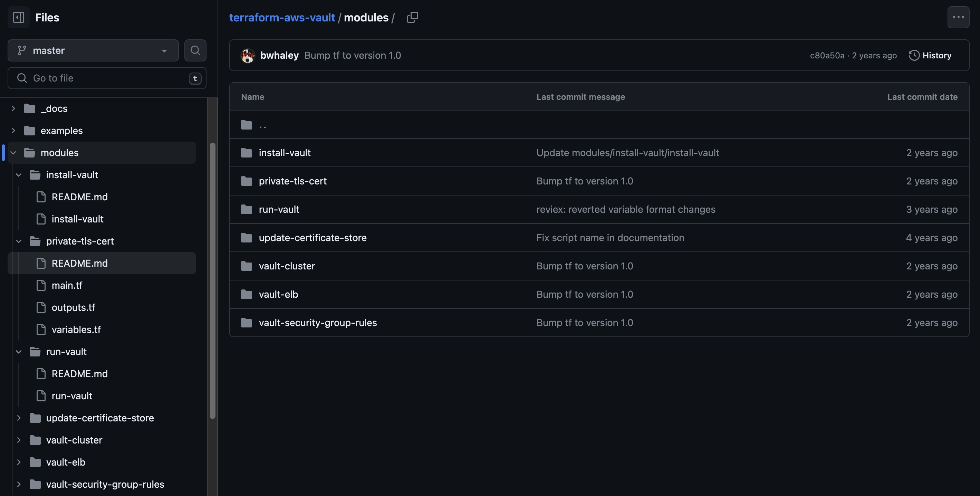980x496 pixels.
Task: Click the file tree vertical scrollbar
Action: [213, 281]
